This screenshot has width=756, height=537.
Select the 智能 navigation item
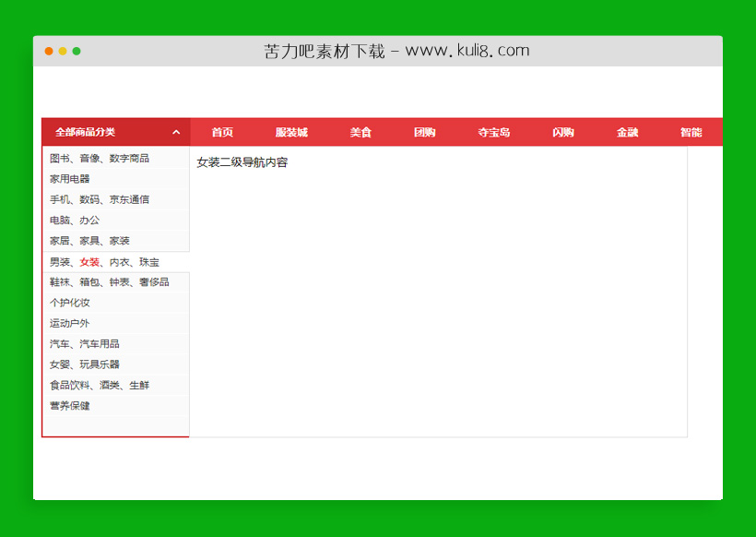click(x=693, y=132)
